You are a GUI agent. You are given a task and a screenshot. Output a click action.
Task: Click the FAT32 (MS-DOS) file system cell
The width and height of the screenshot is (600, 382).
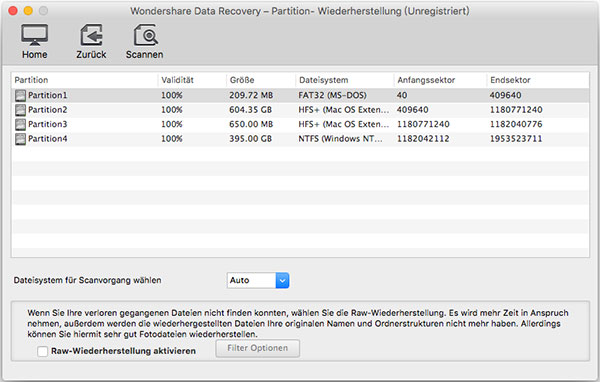pyautogui.click(x=333, y=95)
